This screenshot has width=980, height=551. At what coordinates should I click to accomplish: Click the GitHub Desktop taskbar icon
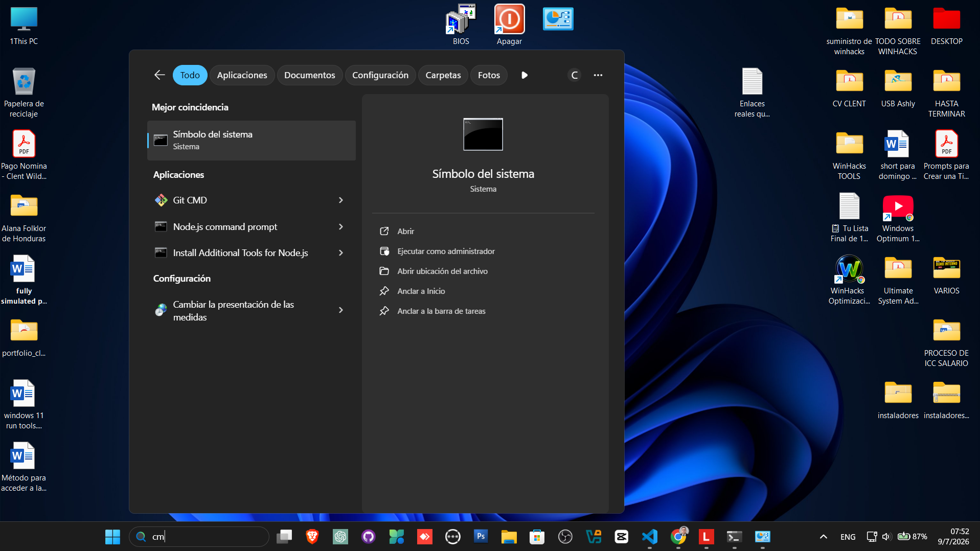tap(368, 536)
